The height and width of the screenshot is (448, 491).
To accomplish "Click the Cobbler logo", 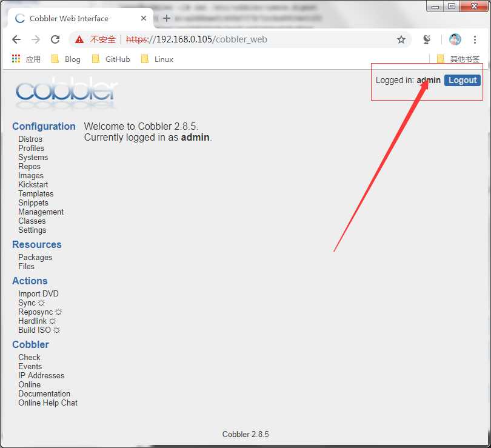I will (65, 92).
